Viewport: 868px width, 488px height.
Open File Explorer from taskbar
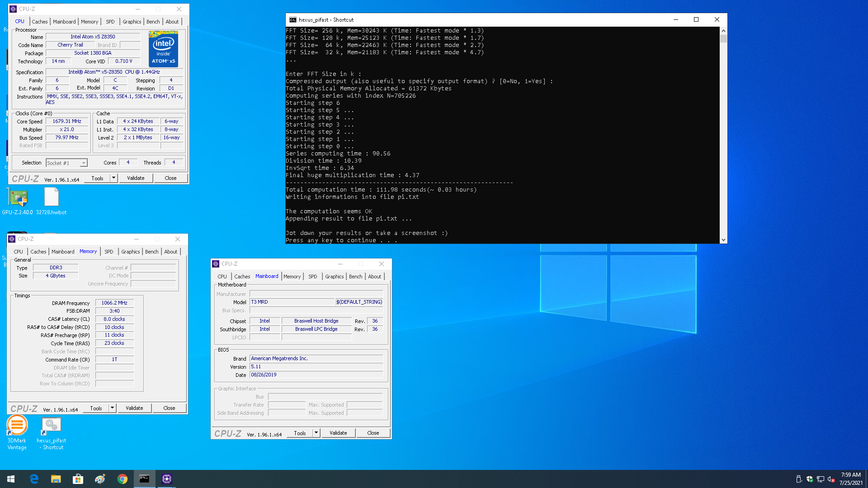click(x=56, y=479)
